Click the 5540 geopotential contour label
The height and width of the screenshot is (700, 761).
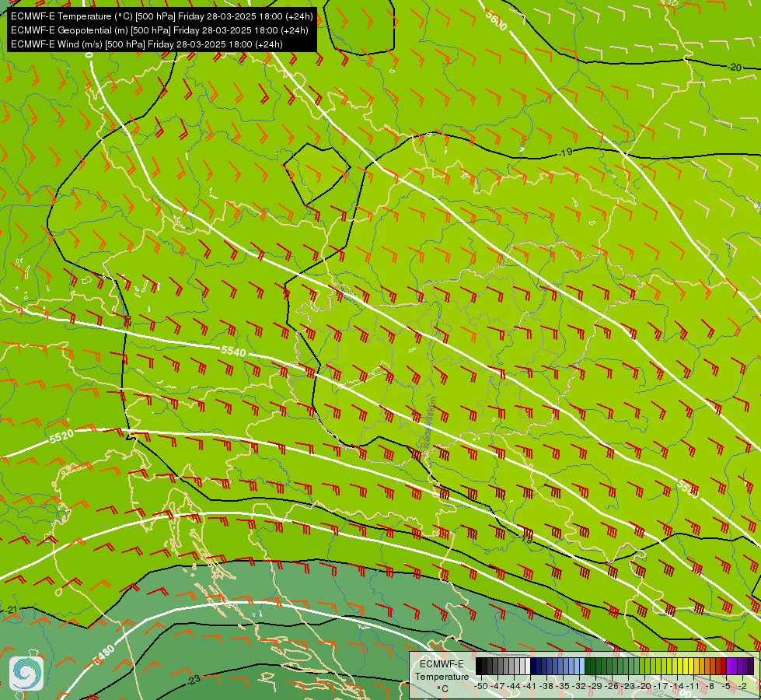point(233,351)
